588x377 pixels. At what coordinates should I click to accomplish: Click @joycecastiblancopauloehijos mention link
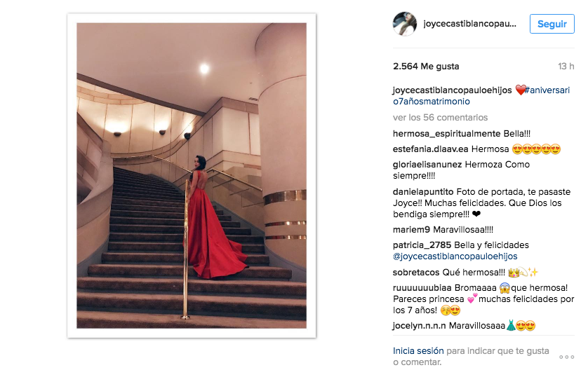click(x=455, y=256)
